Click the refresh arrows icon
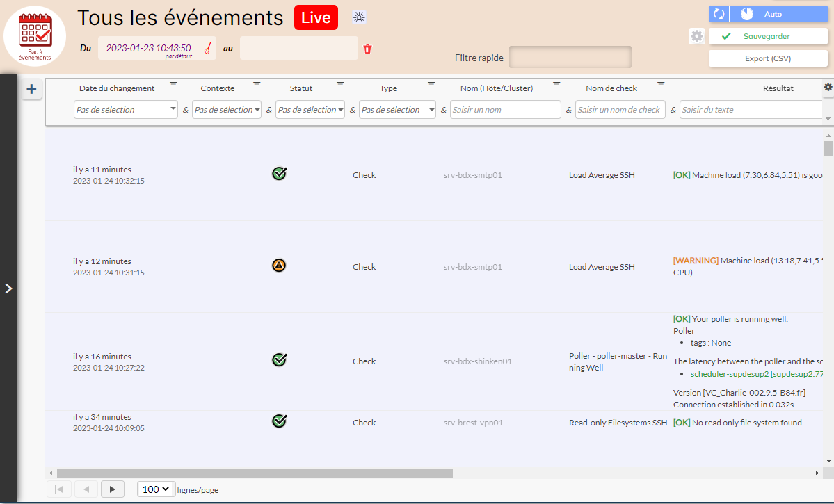The height and width of the screenshot is (504, 834). 719,14
